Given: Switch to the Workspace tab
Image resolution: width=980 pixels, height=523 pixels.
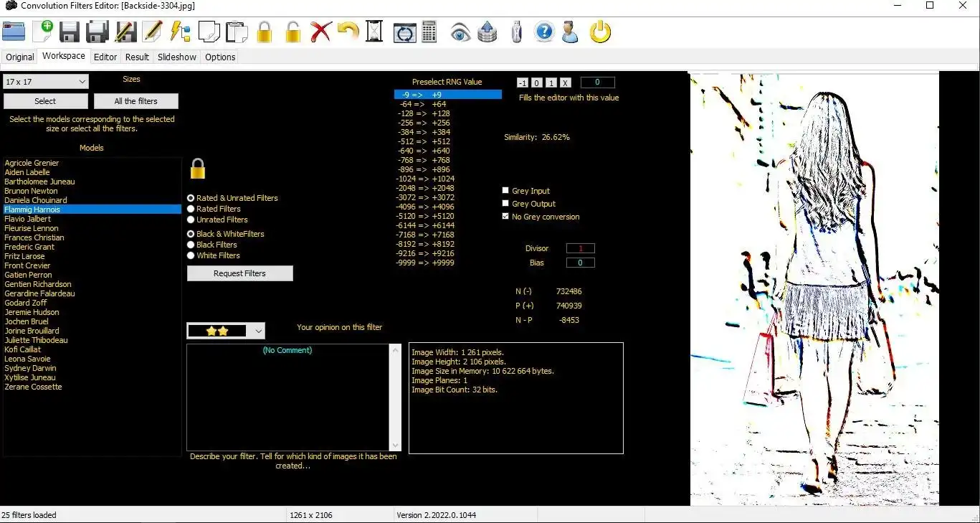Looking at the screenshot, I should tap(64, 56).
